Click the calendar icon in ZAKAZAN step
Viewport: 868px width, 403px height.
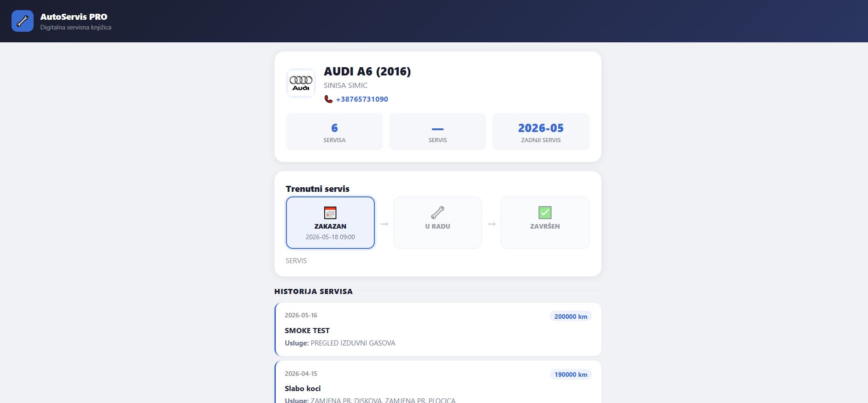click(x=330, y=213)
